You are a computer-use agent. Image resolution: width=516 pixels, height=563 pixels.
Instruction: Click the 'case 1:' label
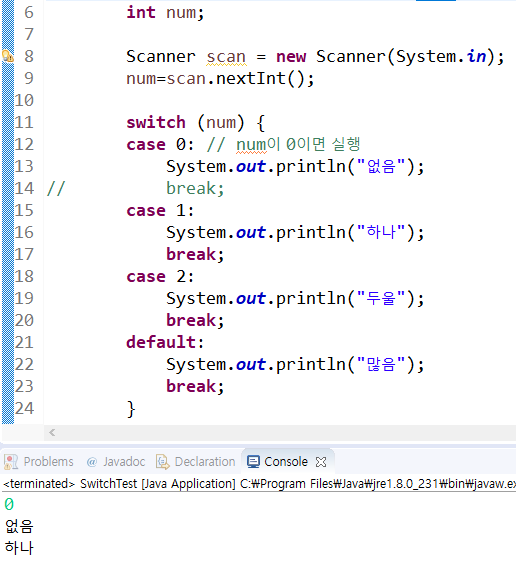pos(160,210)
